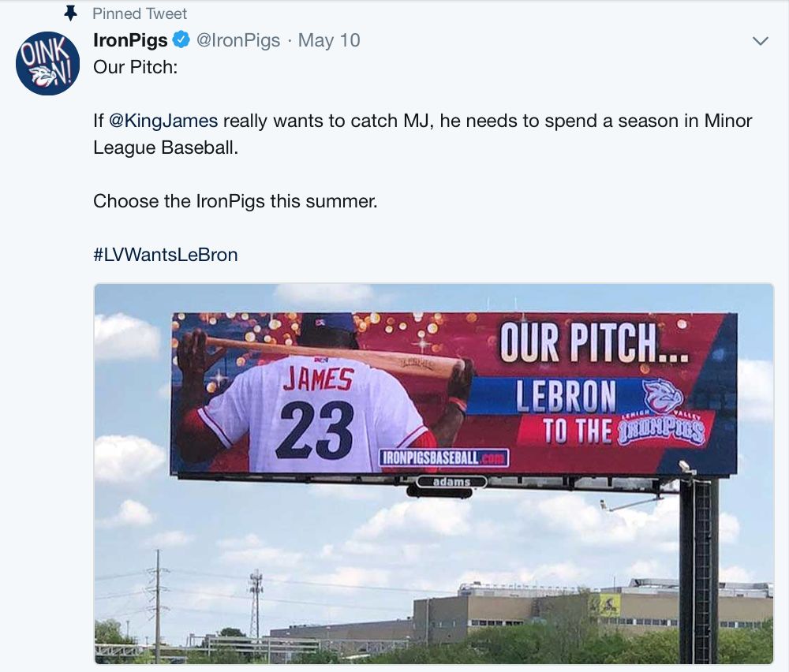
Task: Expand the tweet options chevron menu
Action: (760, 41)
